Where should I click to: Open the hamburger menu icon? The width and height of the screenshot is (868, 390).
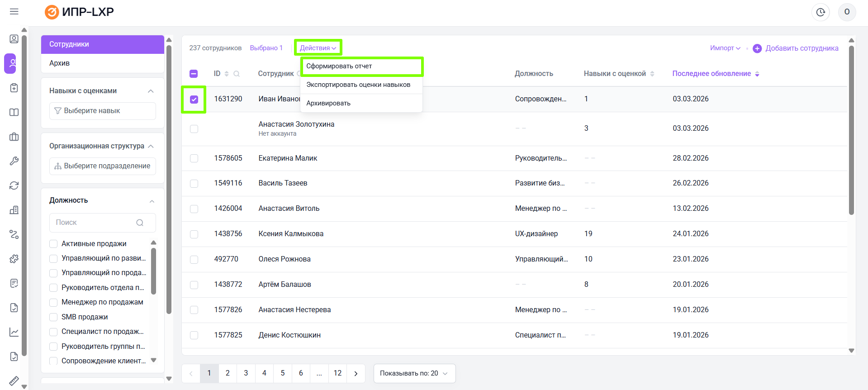(14, 12)
